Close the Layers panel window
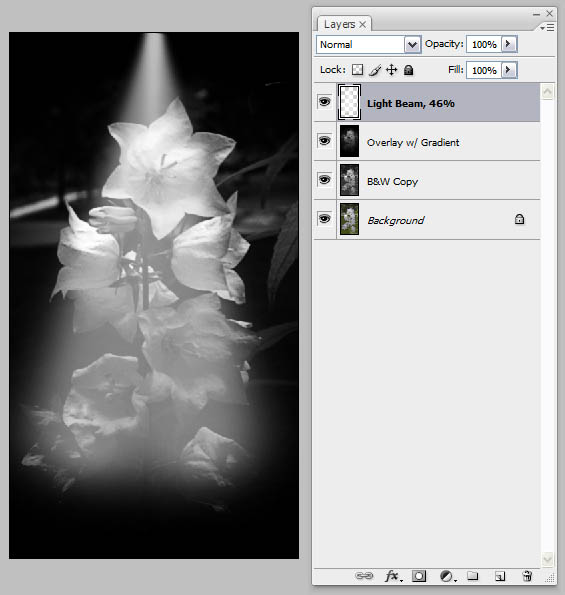 coord(549,14)
